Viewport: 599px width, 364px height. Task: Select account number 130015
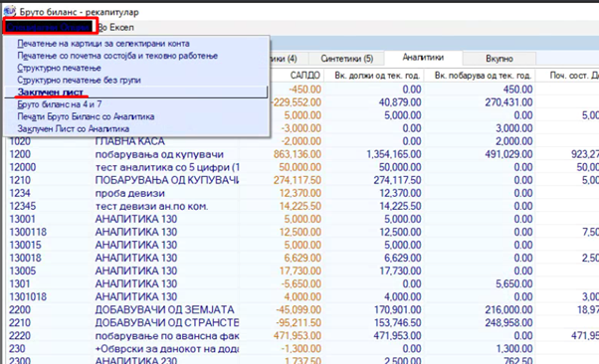[25, 245]
